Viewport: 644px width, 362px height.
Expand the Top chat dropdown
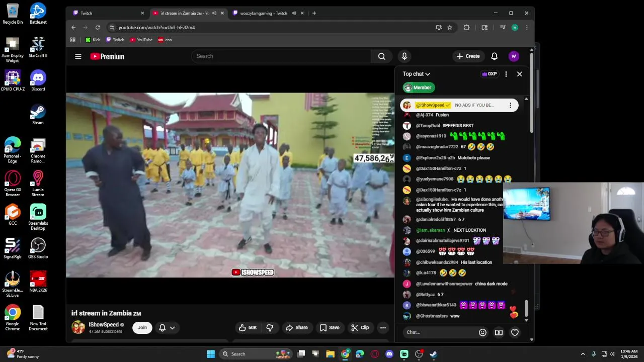[417, 74]
